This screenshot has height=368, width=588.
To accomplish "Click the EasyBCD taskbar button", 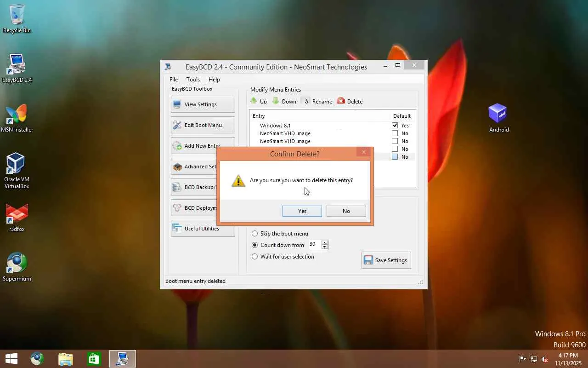I will tap(123, 359).
